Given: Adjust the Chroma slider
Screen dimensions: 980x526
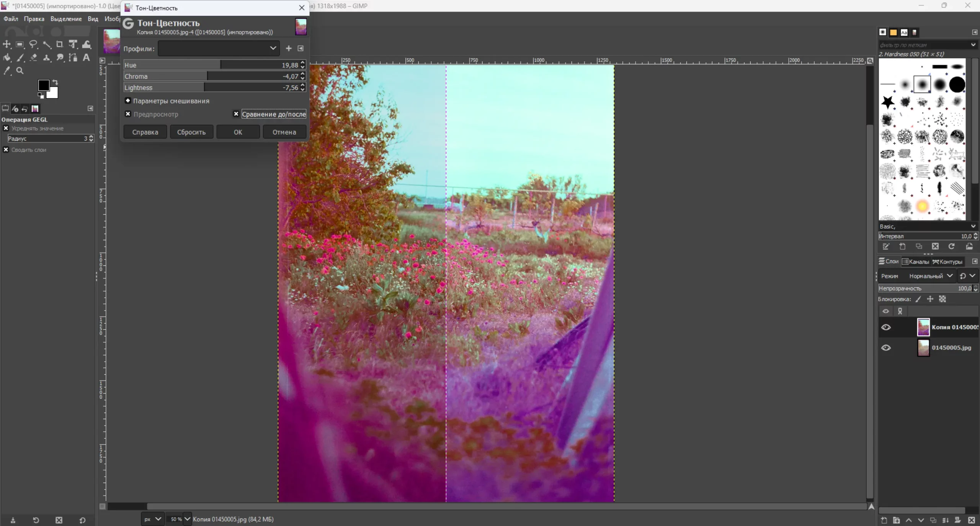Looking at the screenshot, I should (x=207, y=76).
